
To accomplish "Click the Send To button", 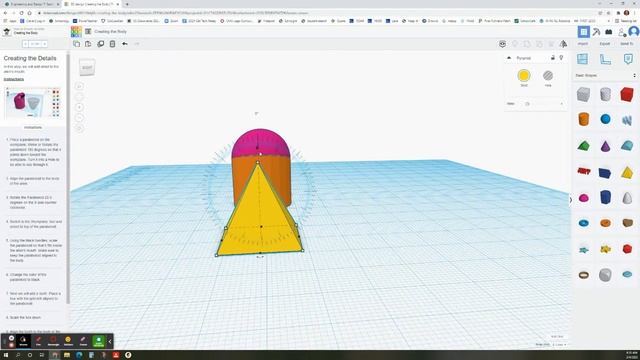I will (627, 44).
